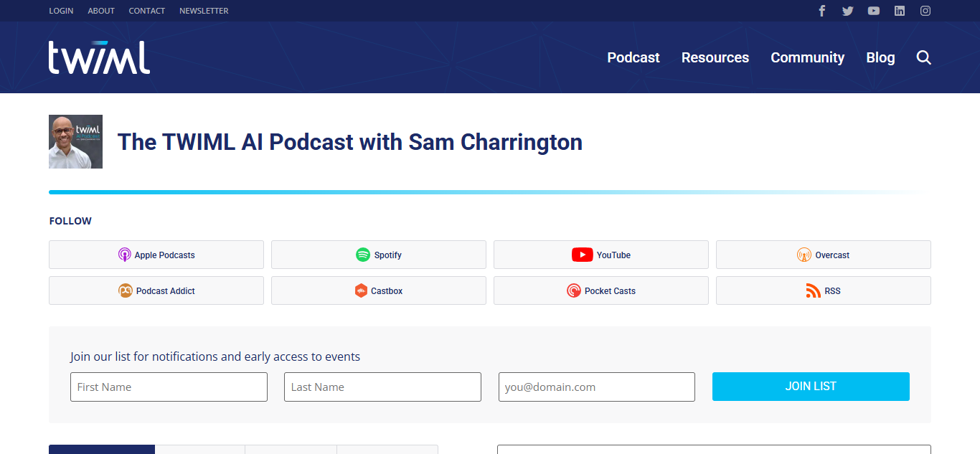Open the Resources menu
This screenshot has height=454, width=980.
(x=715, y=58)
